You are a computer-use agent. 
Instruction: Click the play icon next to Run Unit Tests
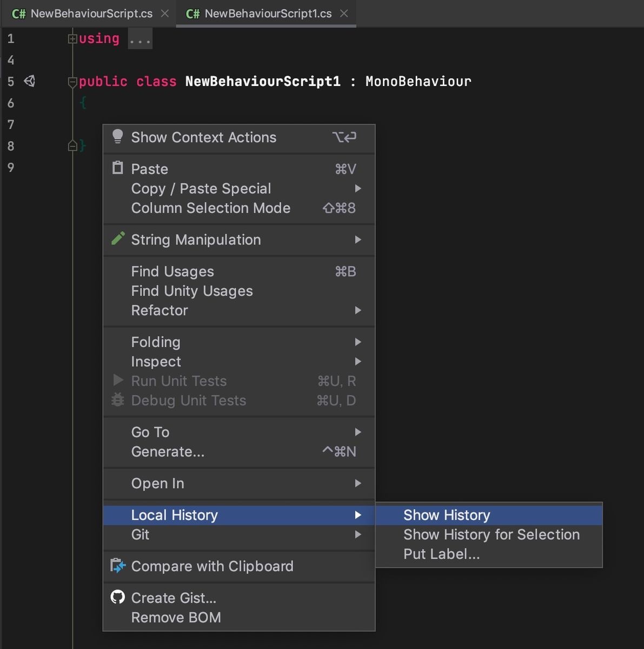(x=118, y=380)
